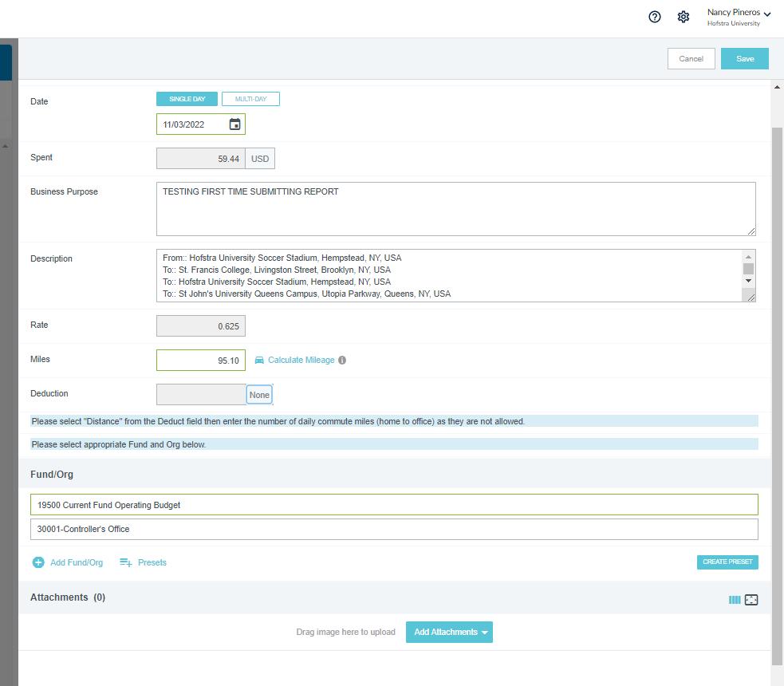Image resolution: width=784 pixels, height=686 pixels.
Task: Click the car icon beside Calculate Mileage
Action: point(259,360)
